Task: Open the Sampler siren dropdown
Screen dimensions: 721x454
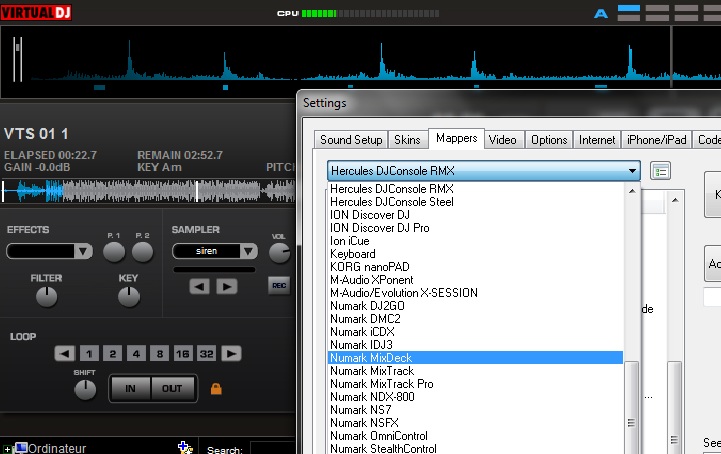Action: (213, 251)
